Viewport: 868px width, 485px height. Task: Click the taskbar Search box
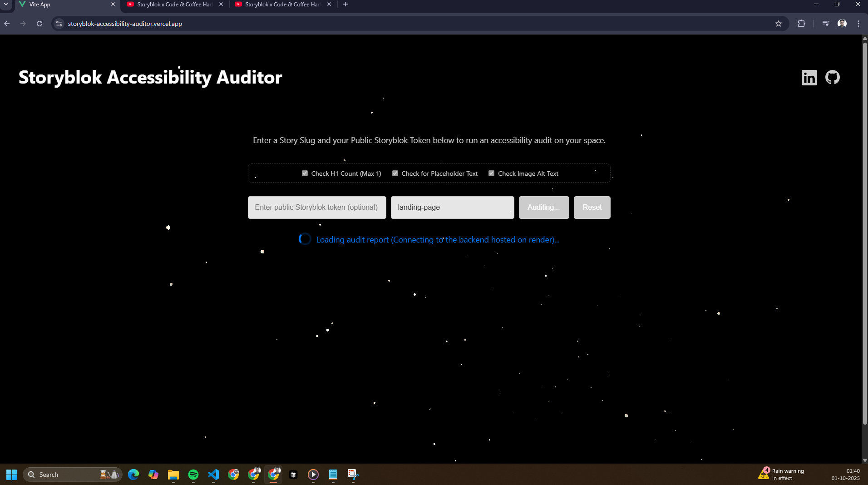tap(73, 475)
